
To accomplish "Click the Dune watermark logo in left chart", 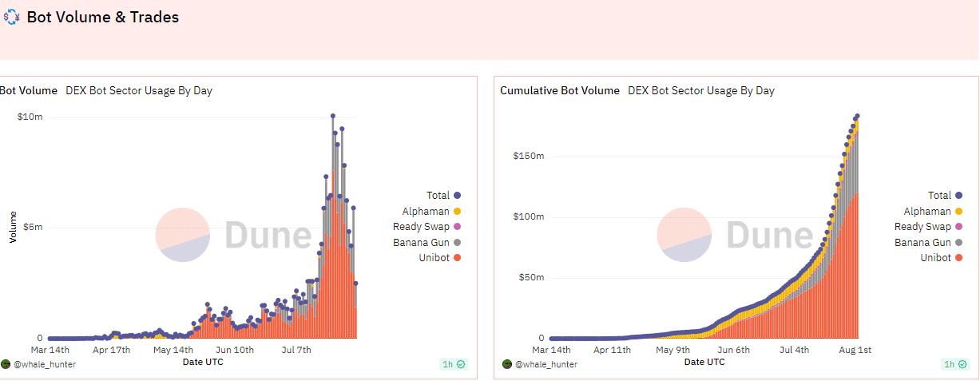I will click(182, 235).
